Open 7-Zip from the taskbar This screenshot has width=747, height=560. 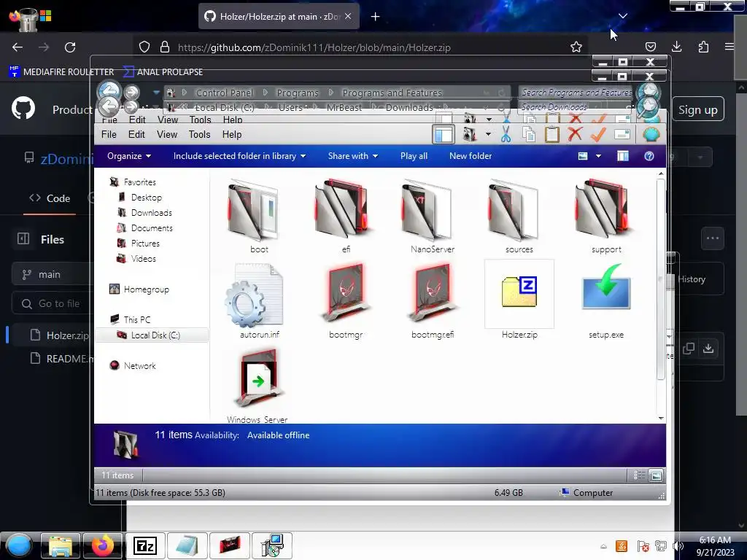(x=145, y=545)
